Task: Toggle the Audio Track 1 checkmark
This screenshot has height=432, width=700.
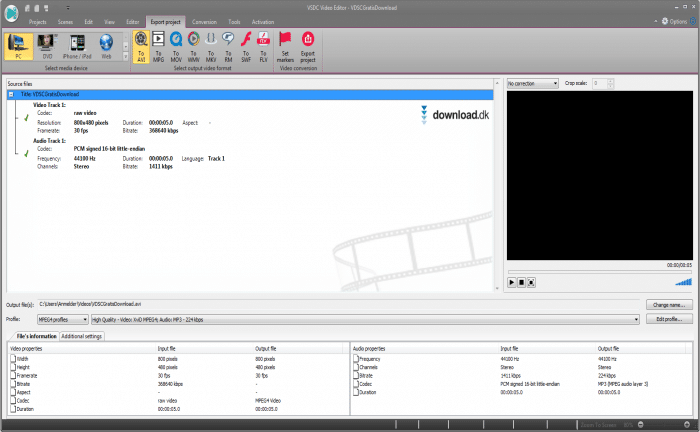Action: [x=26, y=154]
